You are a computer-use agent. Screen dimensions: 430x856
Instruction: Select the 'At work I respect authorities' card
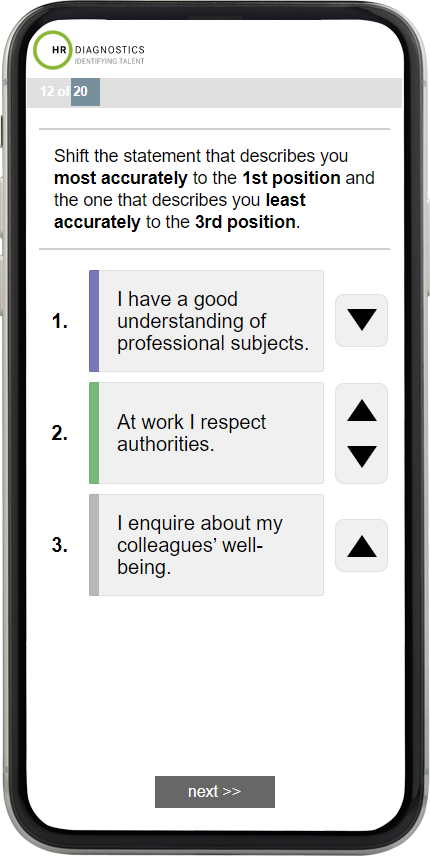(x=206, y=433)
